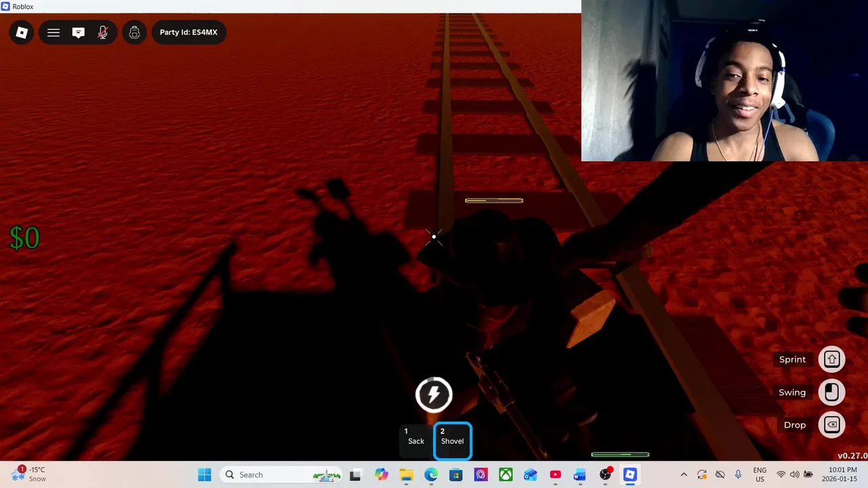This screenshot has height=488, width=868.
Task: Open the backpack icon next to microphone
Action: click(134, 33)
